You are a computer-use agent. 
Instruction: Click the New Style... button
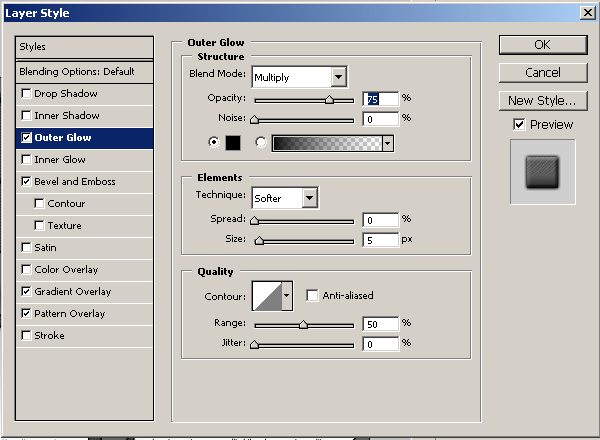click(x=541, y=100)
